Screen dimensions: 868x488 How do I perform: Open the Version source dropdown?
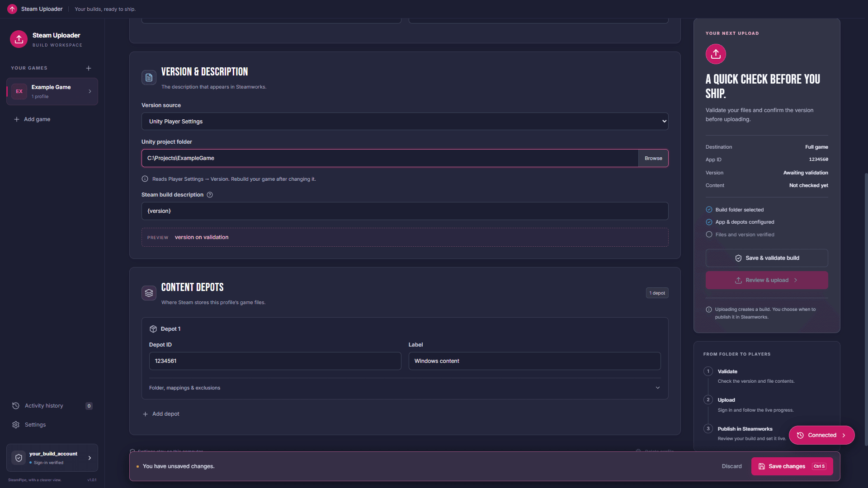pos(405,122)
